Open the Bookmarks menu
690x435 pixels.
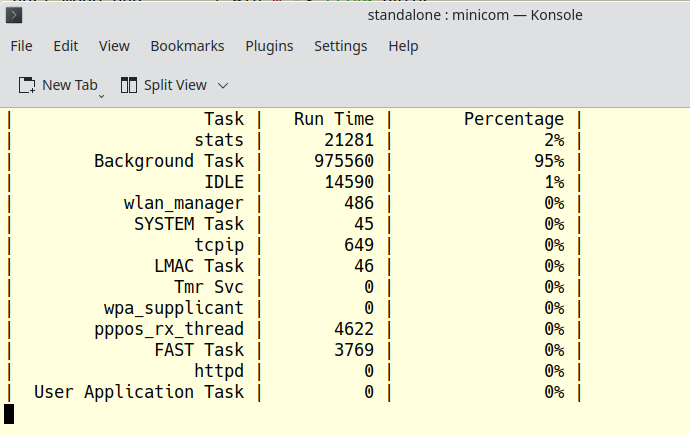click(187, 46)
